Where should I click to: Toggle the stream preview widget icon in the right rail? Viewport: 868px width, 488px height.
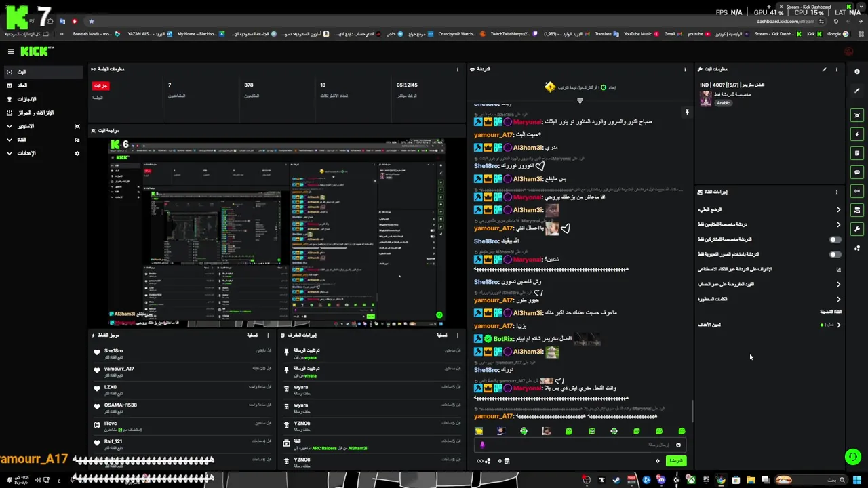coord(858,115)
